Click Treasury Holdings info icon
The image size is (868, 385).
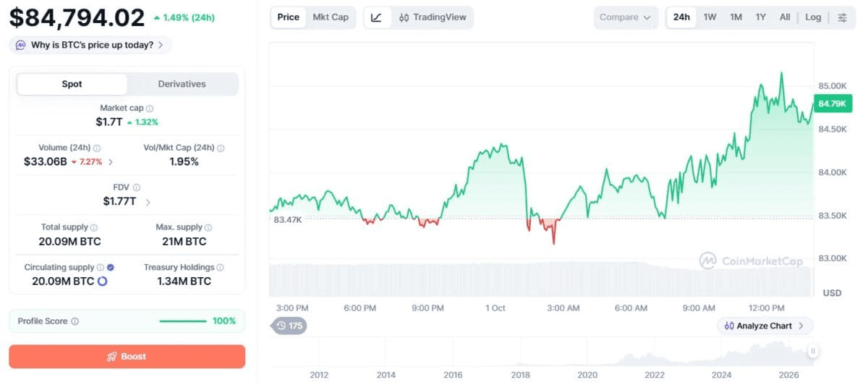[x=221, y=267]
